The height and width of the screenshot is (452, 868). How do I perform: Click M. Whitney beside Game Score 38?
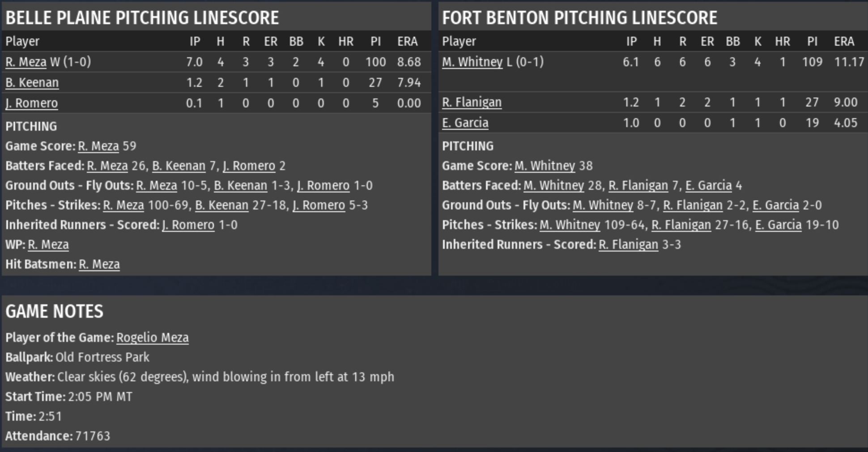[545, 166]
